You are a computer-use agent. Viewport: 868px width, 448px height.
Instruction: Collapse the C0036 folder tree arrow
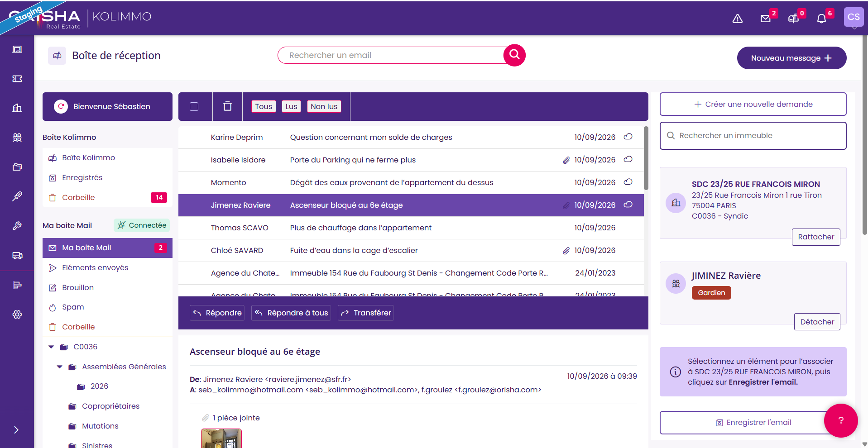click(x=51, y=347)
